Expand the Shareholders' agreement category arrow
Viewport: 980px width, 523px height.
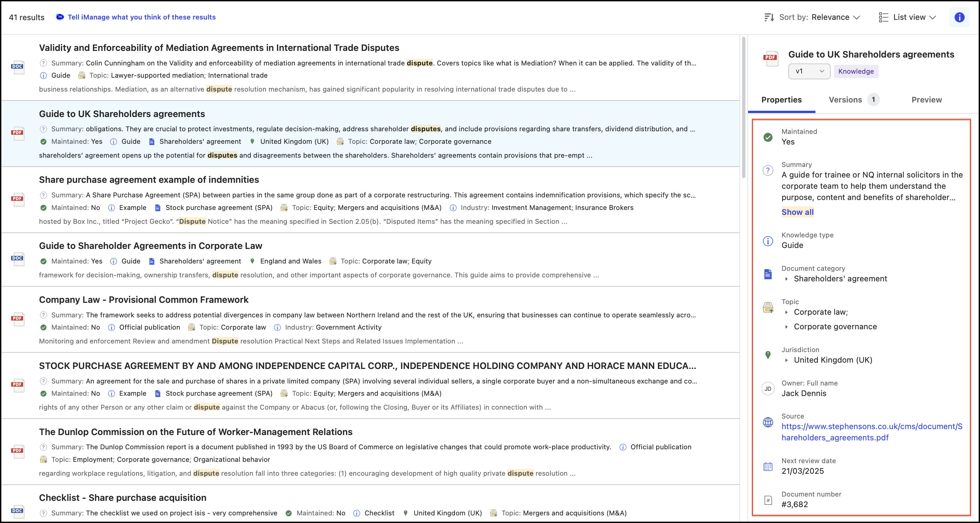(786, 279)
